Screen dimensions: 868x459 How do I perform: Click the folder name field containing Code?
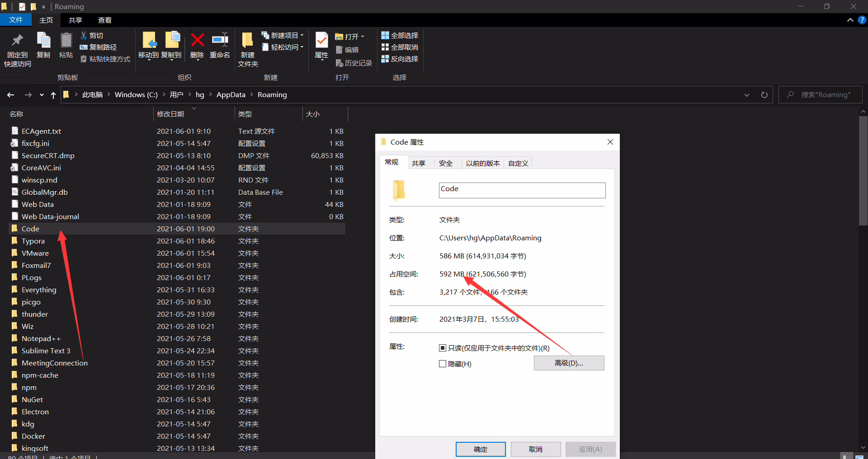click(522, 190)
